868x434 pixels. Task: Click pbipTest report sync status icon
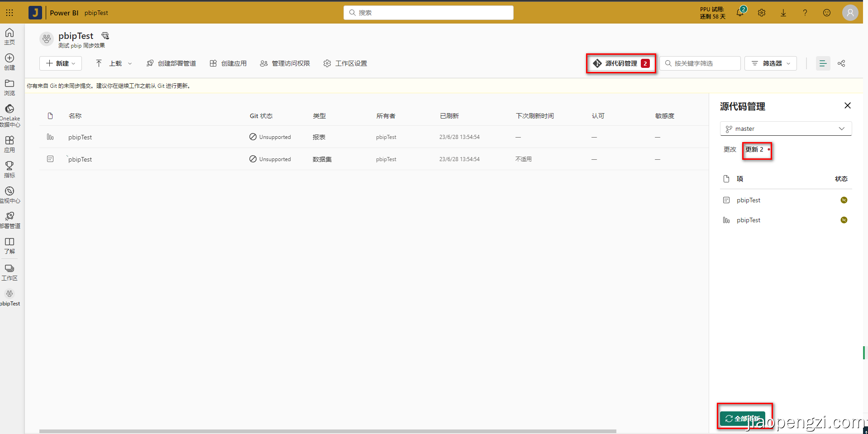pyautogui.click(x=844, y=220)
